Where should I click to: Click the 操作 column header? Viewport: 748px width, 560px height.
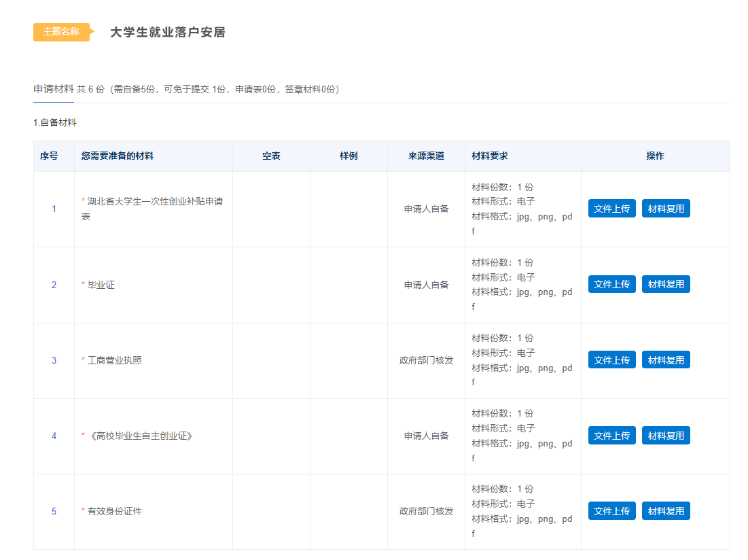[655, 156]
